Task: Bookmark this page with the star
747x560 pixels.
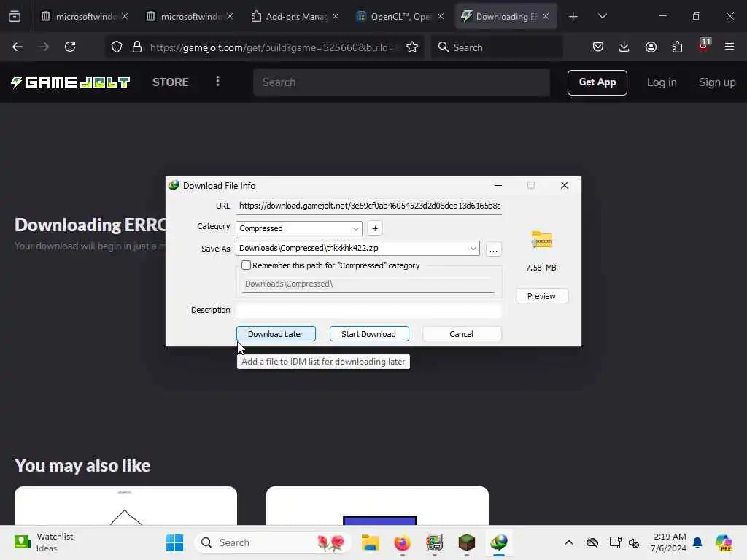Action: pyautogui.click(x=412, y=47)
